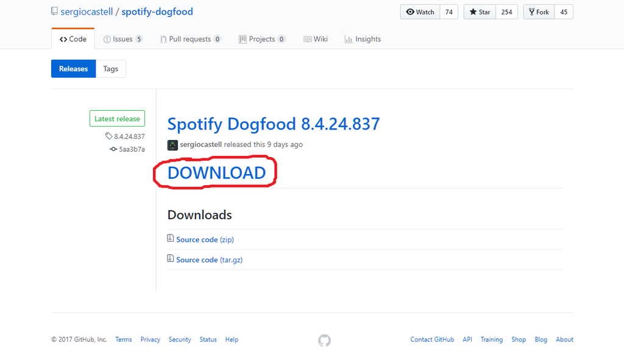This screenshot has height=364, width=624.
Task: Click the tar.gz file icon
Action: (x=171, y=259)
